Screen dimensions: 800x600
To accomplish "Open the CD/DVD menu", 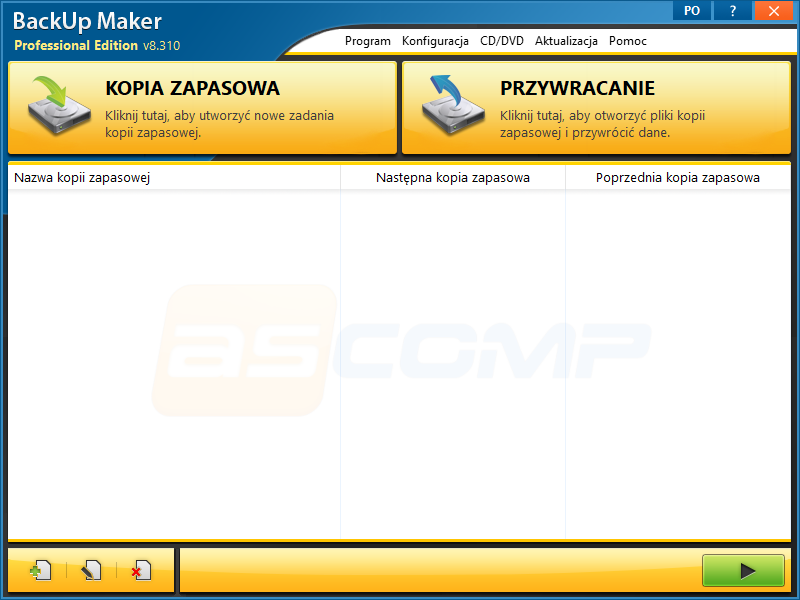I will pos(502,41).
